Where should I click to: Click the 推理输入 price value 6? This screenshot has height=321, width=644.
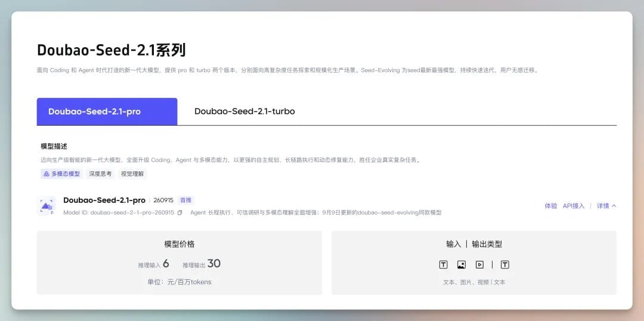click(166, 264)
